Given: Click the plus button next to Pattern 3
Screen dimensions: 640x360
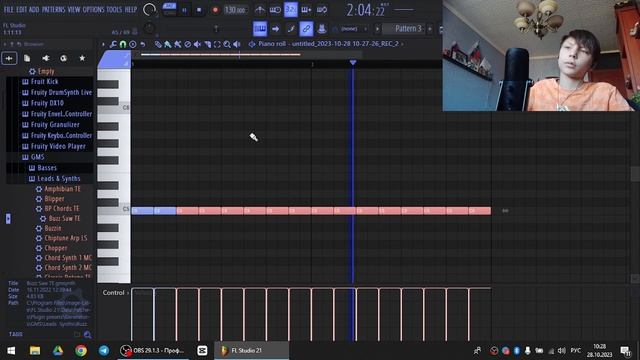Looking at the screenshot, I should coord(429,29).
